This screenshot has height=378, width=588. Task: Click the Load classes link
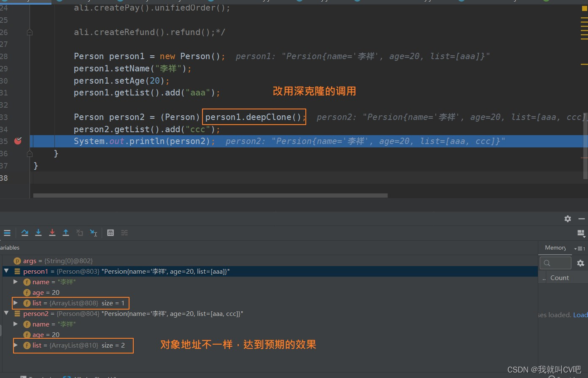click(580, 315)
